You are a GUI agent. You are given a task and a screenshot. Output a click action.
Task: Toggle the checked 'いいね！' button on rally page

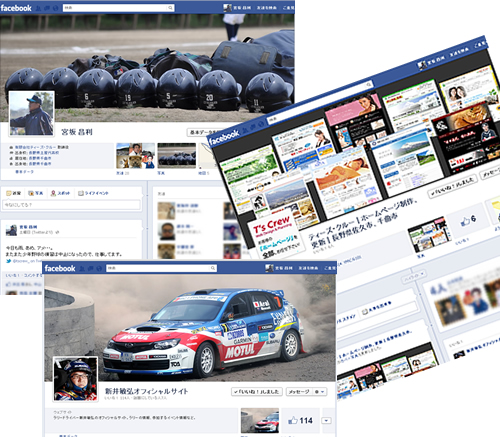[x=257, y=392]
